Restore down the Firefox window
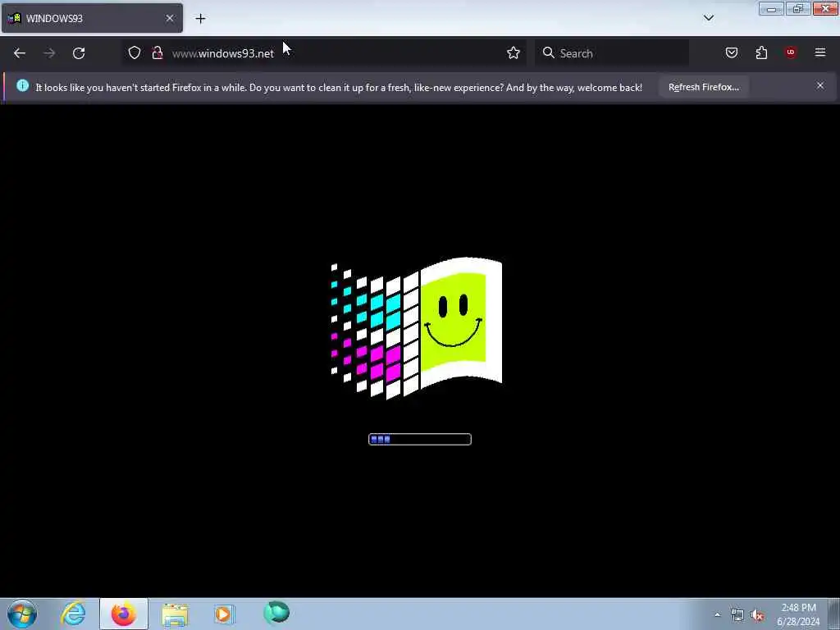Viewport: 840px width, 630px height. pos(798,9)
